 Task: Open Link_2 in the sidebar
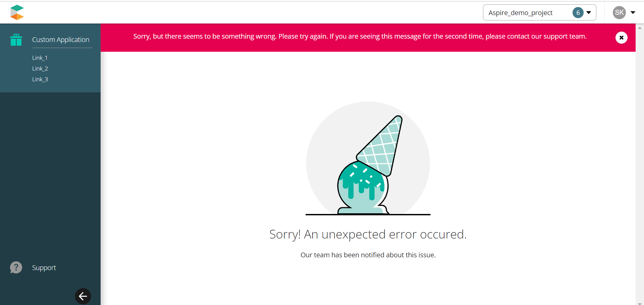pyautogui.click(x=40, y=69)
